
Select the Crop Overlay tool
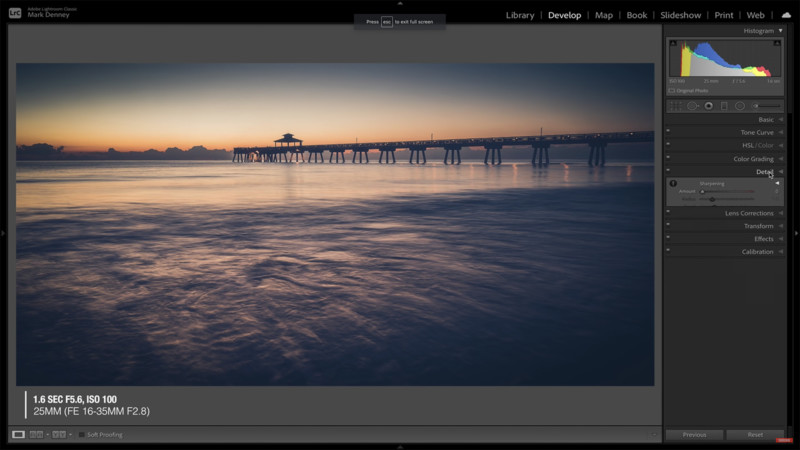pos(675,105)
